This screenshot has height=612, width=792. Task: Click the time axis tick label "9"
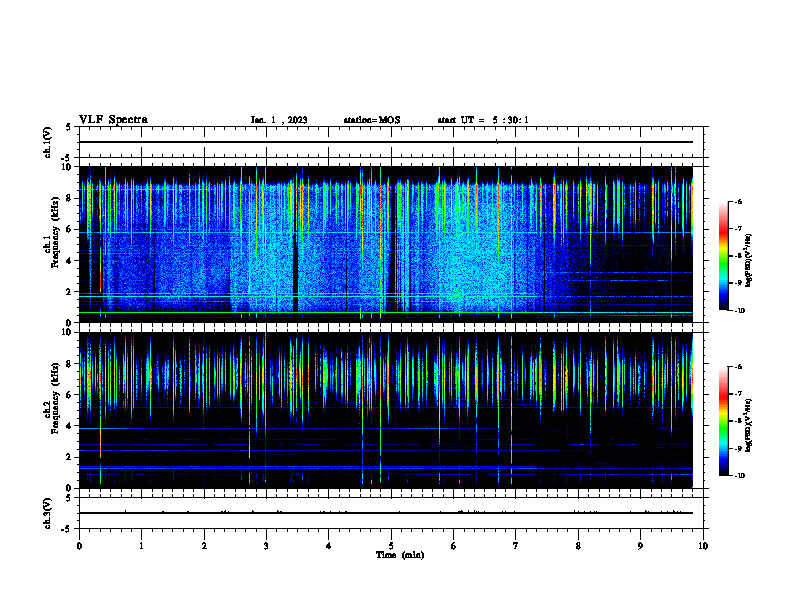640,546
